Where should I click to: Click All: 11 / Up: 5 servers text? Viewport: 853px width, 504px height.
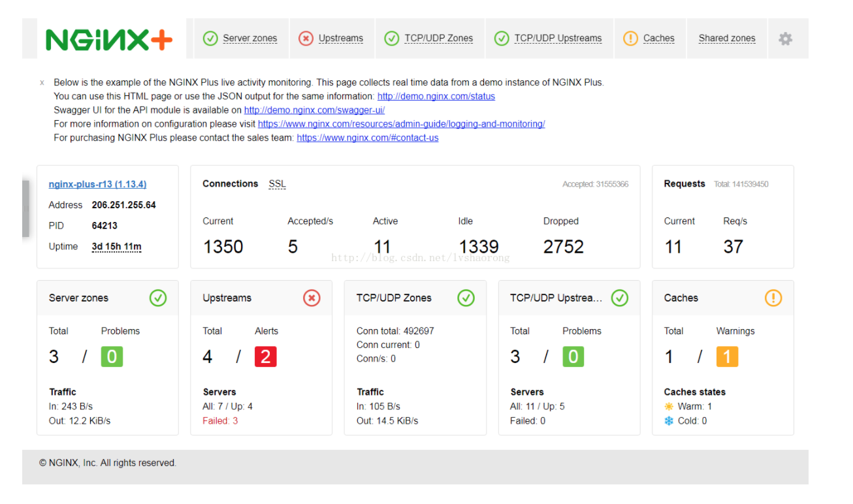point(538,407)
